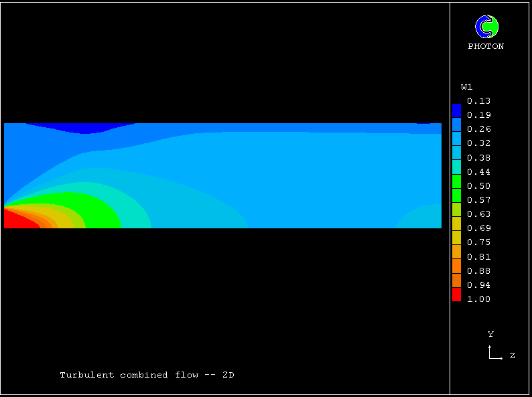Viewport: 532px width, 397px height.
Task: Click the Y-Z axis orientation indicator
Action: point(496,351)
